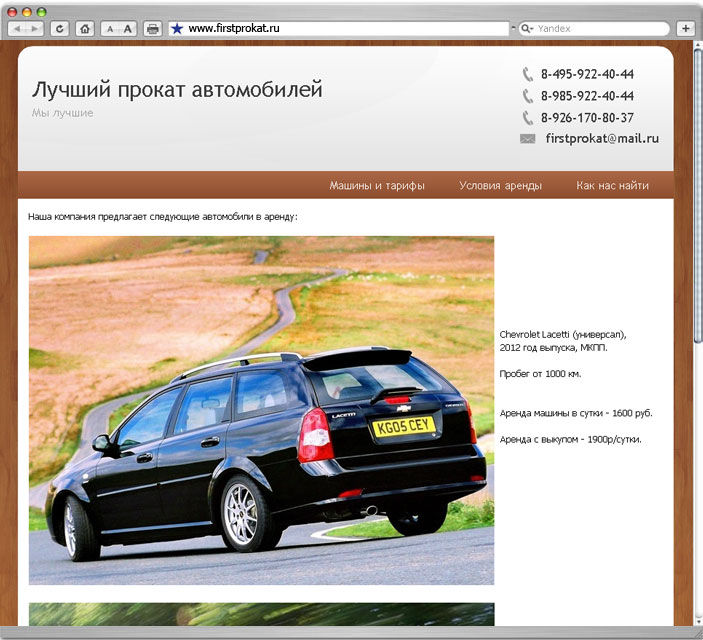Click the phone number 8-985-922-40-44
703x640 pixels.
point(587,96)
